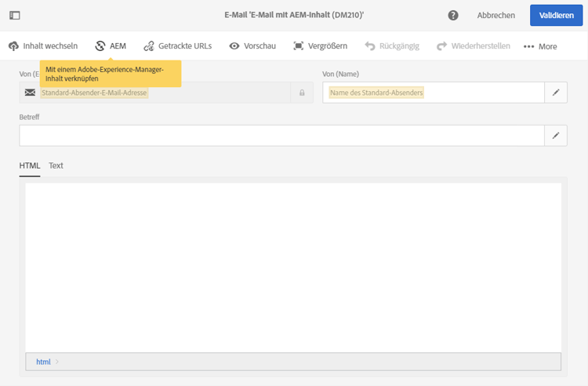The height and width of the screenshot is (386, 588).
Task: Click the chevron after html breadcrumb
Action: tap(57, 362)
